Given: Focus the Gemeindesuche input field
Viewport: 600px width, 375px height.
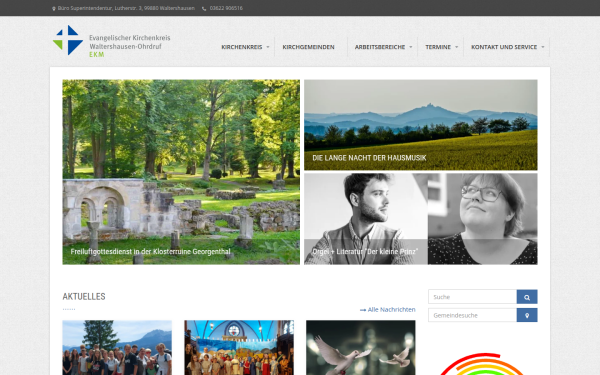Looking at the screenshot, I should pyautogui.click(x=473, y=315).
